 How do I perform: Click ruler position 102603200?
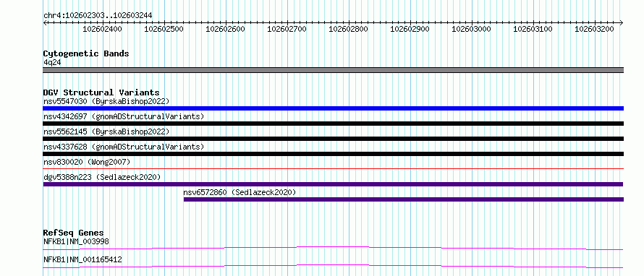click(594, 29)
